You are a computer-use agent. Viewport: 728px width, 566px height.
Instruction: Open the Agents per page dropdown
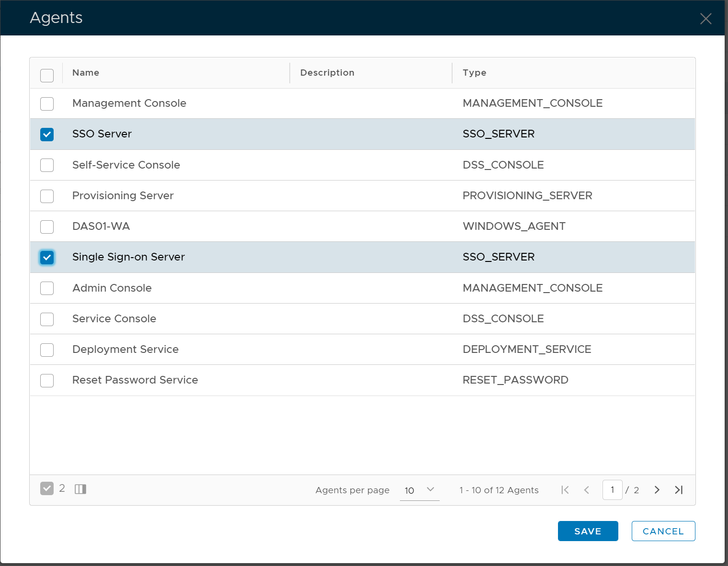[x=420, y=490]
